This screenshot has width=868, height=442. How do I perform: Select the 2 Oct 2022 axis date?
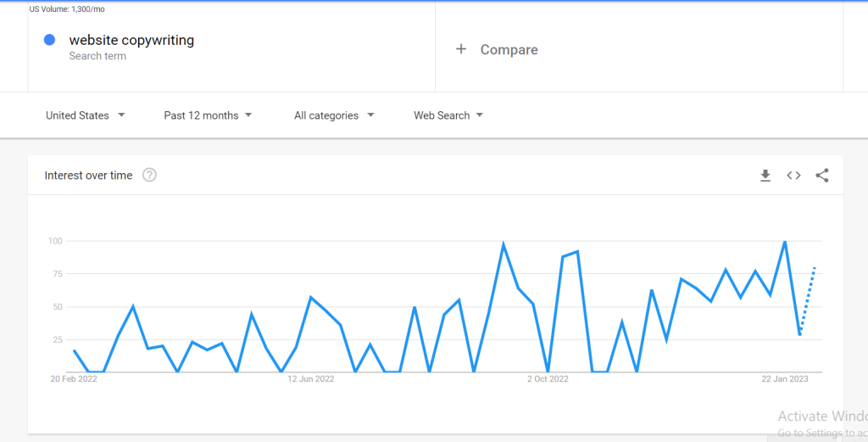tap(548, 379)
